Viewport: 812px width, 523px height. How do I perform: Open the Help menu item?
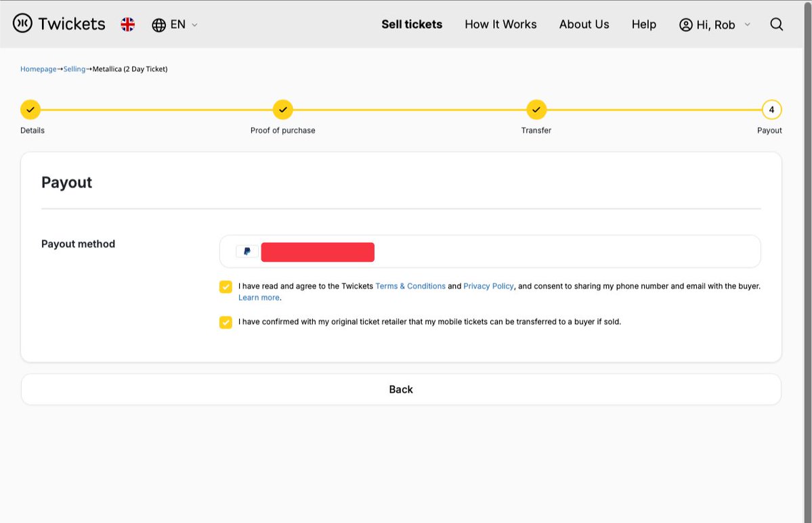point(643,24)
